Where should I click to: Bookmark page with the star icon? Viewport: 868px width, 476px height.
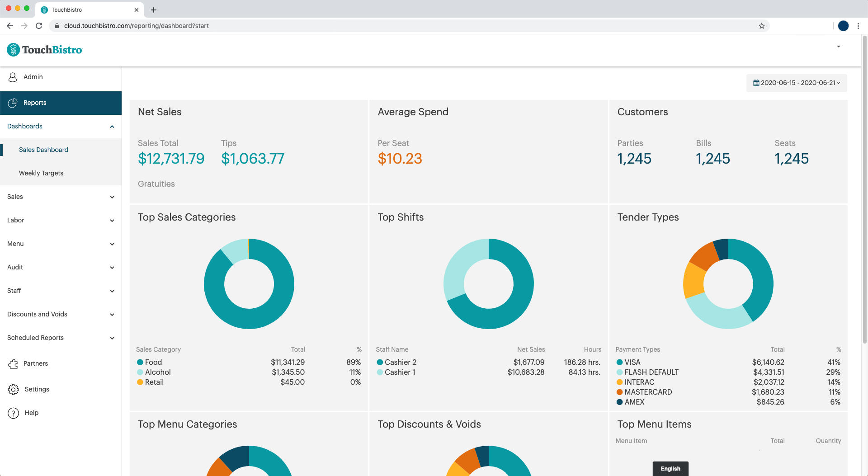click(762, 26)
